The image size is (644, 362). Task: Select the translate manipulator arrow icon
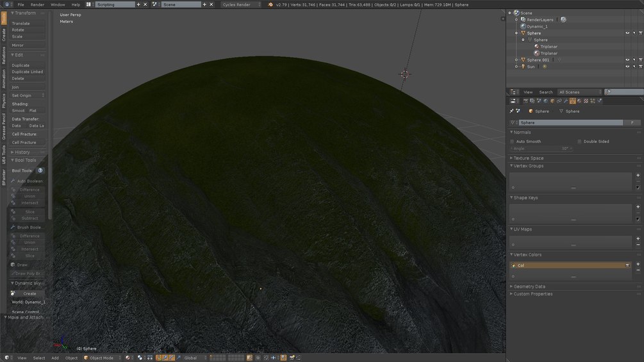pos(165,358)
